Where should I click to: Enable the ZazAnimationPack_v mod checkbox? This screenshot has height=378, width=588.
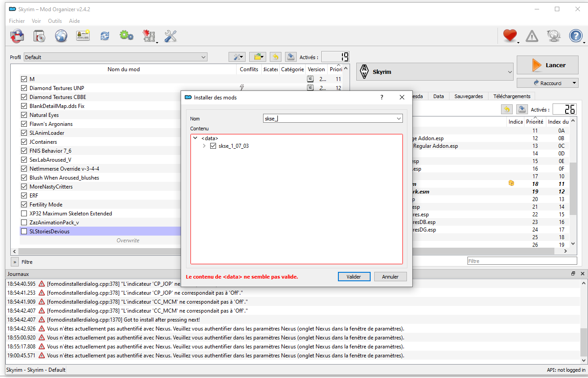pos(24,223)
